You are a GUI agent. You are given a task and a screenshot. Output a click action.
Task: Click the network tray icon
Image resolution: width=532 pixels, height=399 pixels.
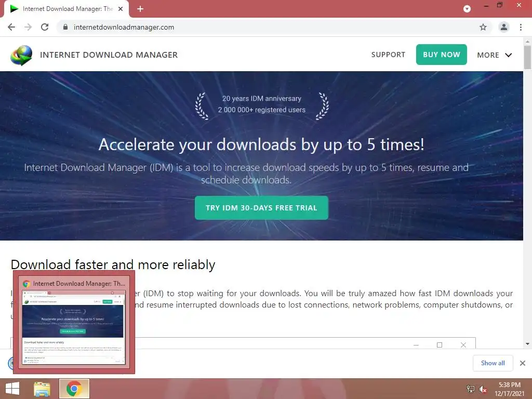[x=471, y=389]
